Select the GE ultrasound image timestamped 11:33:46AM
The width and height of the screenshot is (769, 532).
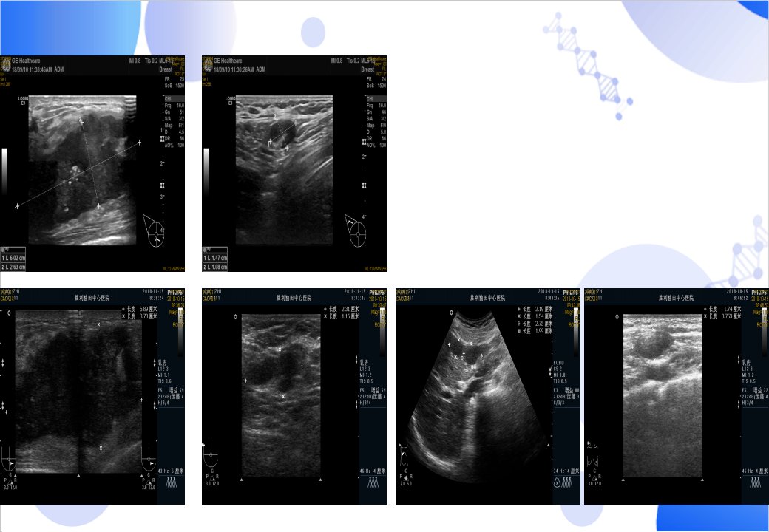[x=92, y=163]
